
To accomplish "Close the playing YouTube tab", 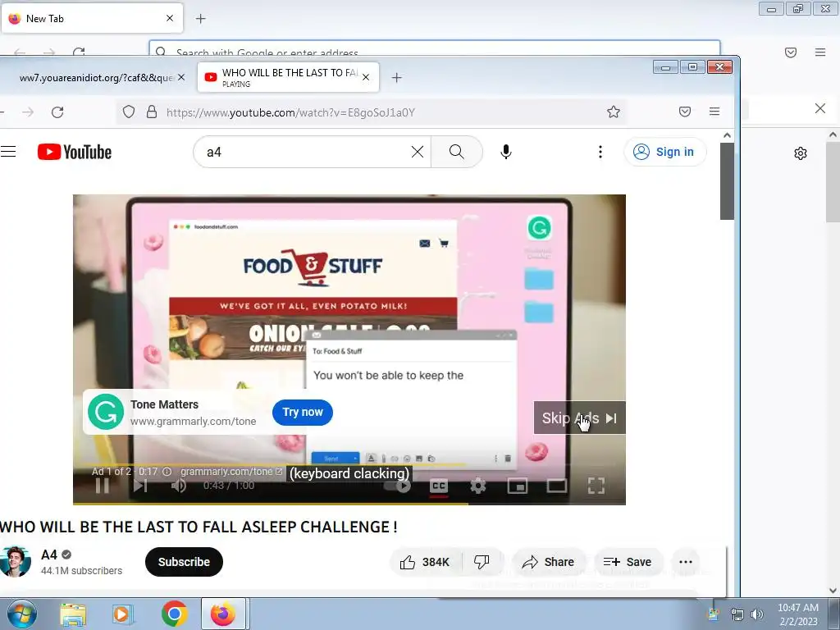I will pyautogui.click(x=366, y=78).
